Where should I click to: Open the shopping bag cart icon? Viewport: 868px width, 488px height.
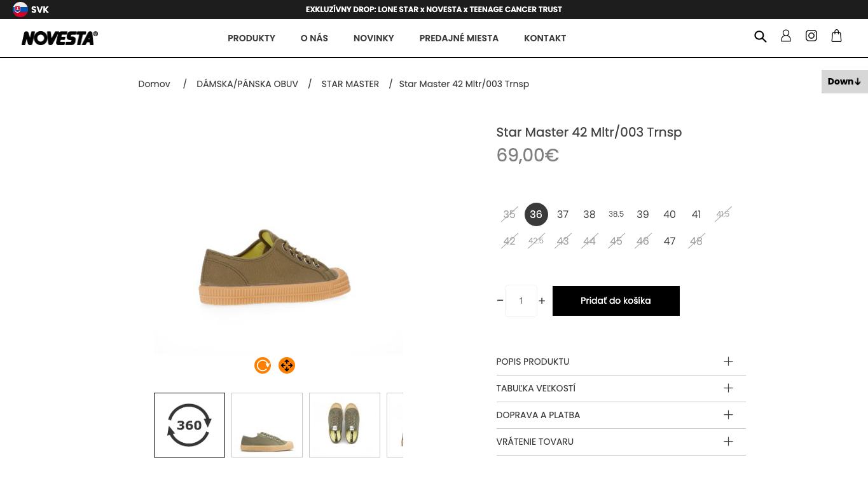point(837,36)
